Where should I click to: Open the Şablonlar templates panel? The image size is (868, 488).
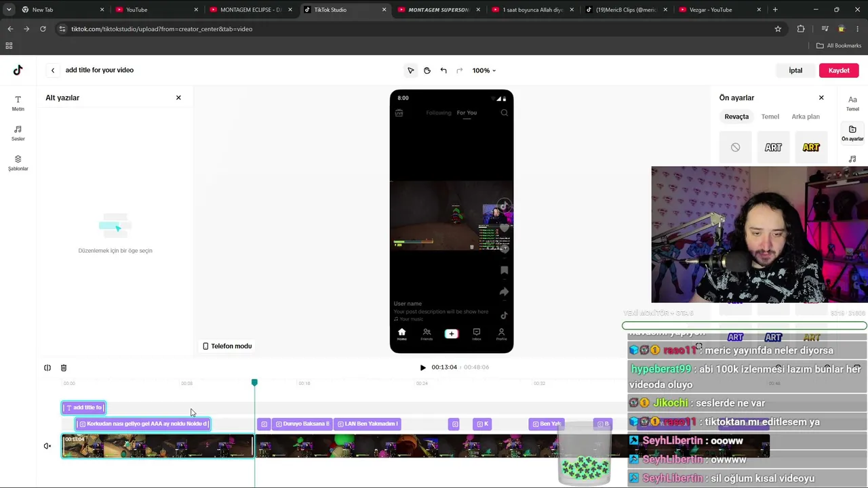tap(18, 163)
